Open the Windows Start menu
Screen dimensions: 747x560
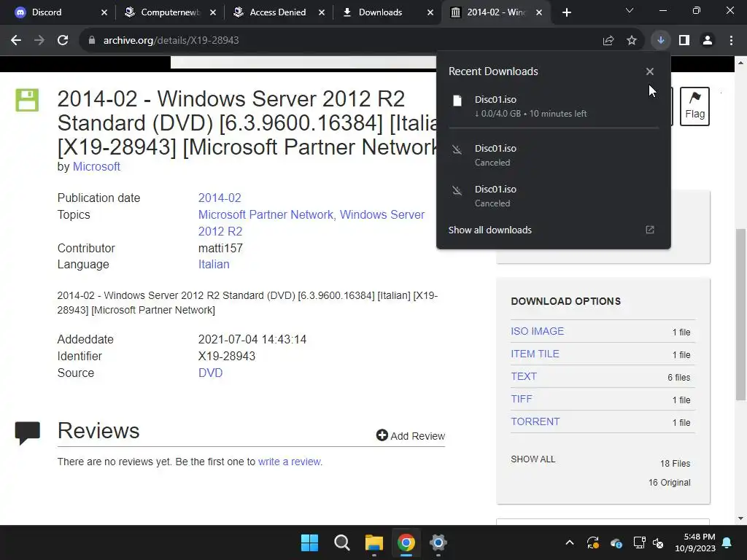tap(309, 542)
